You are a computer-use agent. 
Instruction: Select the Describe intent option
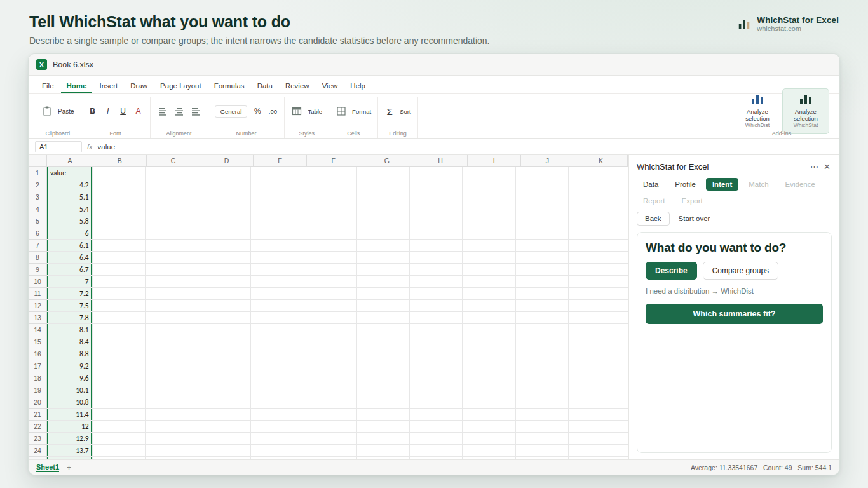(671, 271)
